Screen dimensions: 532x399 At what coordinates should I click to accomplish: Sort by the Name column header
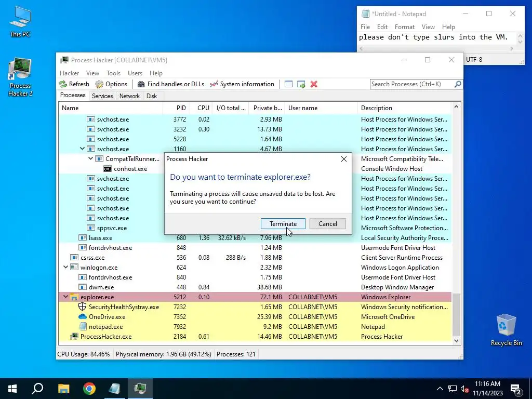tap(111, 108)
